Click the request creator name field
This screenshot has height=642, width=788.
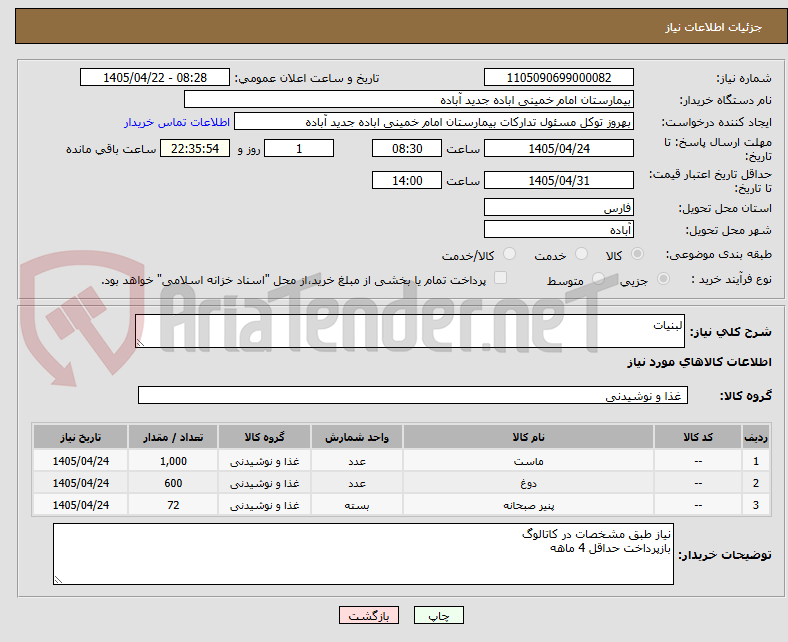coord(434,122)
